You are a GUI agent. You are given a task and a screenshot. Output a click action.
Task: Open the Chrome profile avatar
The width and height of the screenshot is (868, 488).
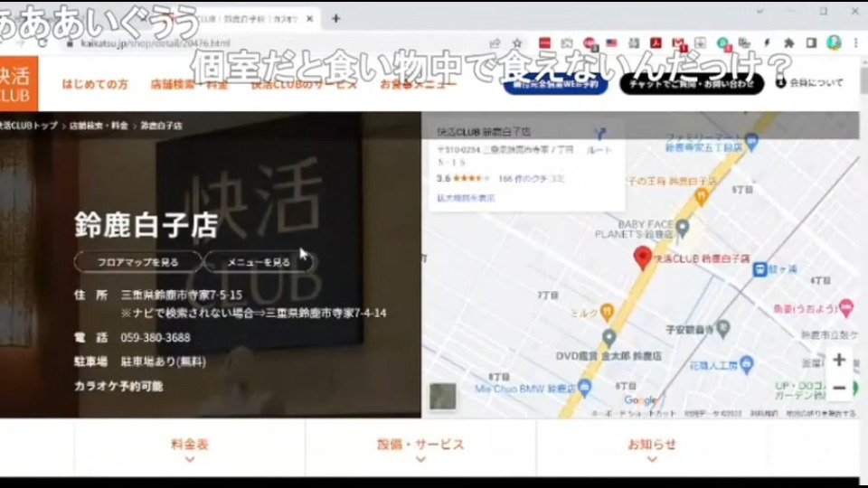point(834,42)
